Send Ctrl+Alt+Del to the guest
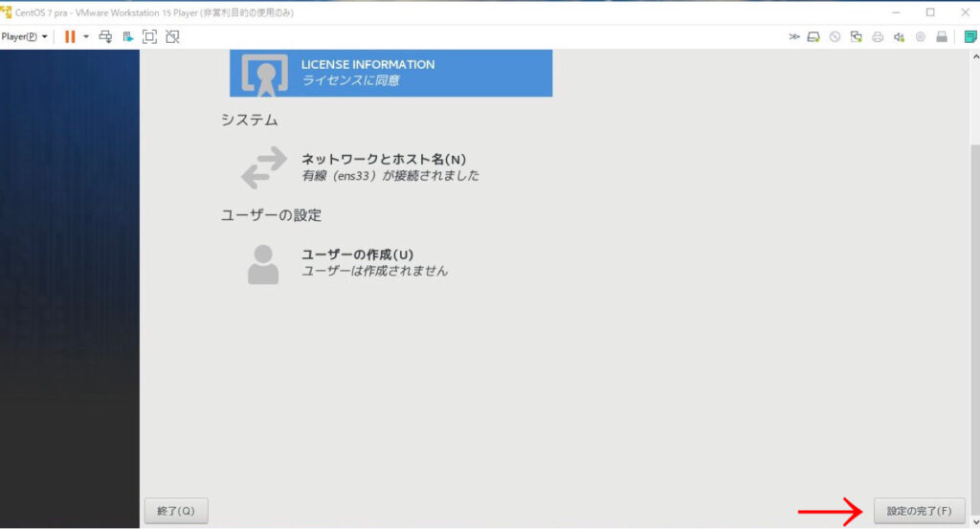The image size is (980, 529). click(105, 37)
